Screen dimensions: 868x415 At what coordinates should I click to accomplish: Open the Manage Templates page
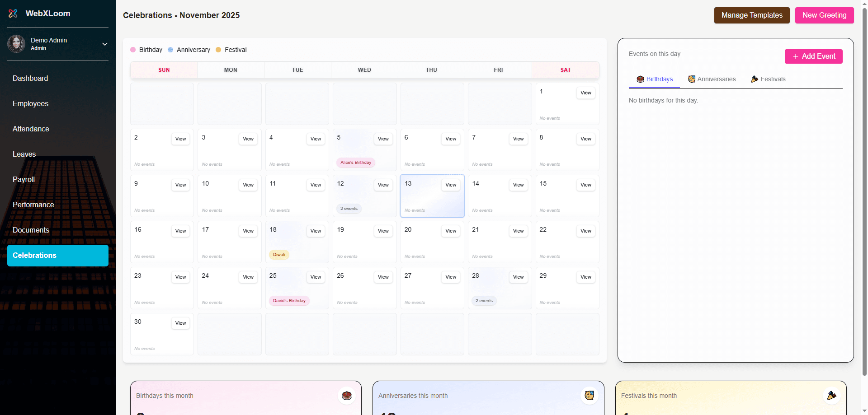point(751,15)
